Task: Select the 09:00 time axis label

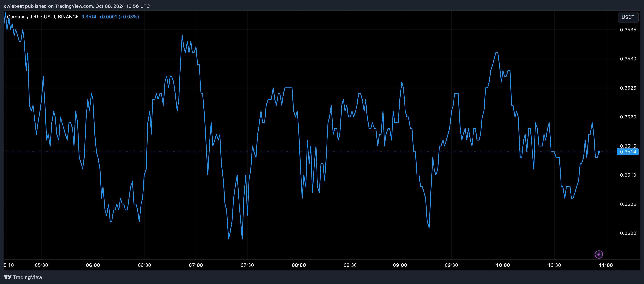Action: 400,265
